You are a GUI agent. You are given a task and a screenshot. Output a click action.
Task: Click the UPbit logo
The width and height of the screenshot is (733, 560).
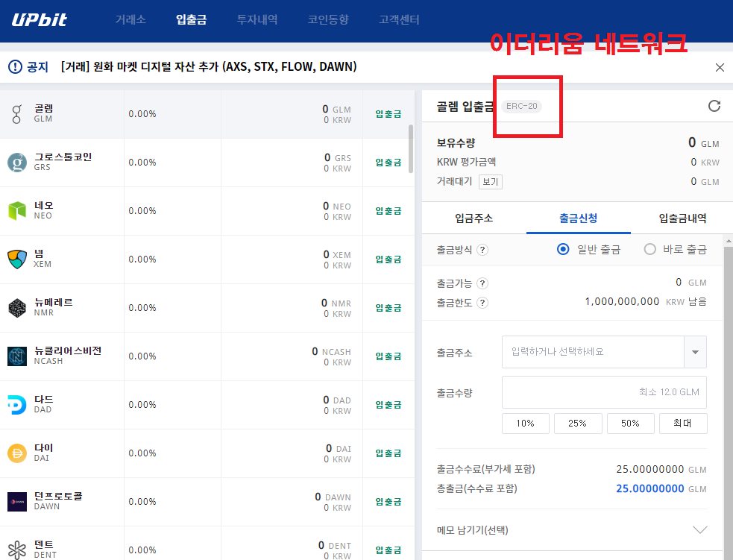[x=40, y=19]
